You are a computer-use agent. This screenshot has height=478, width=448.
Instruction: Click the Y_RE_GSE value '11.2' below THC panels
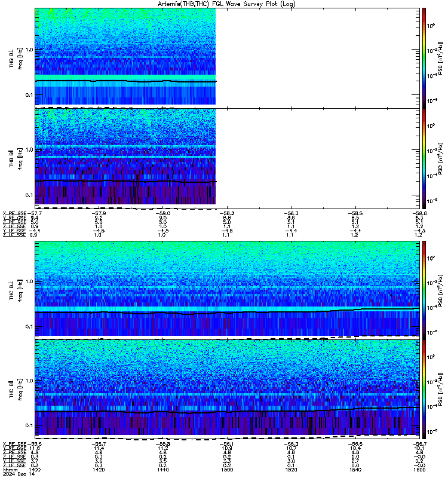162,449
